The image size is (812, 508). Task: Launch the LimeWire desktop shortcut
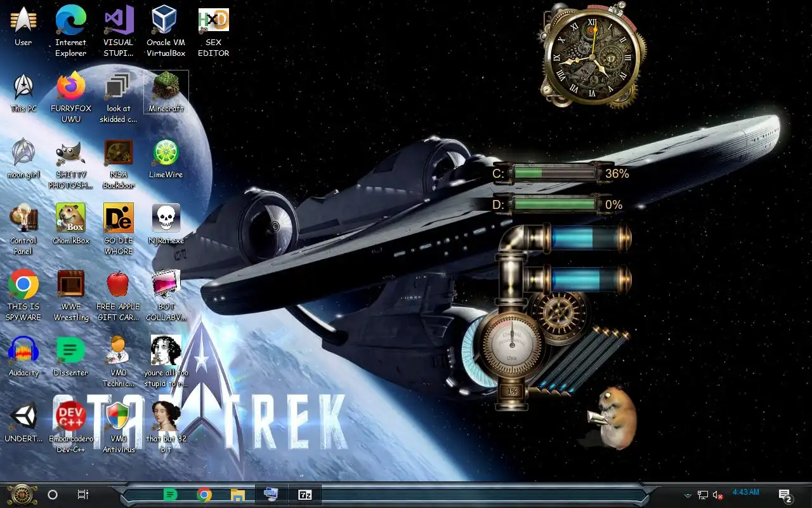[x=166, y=159]
